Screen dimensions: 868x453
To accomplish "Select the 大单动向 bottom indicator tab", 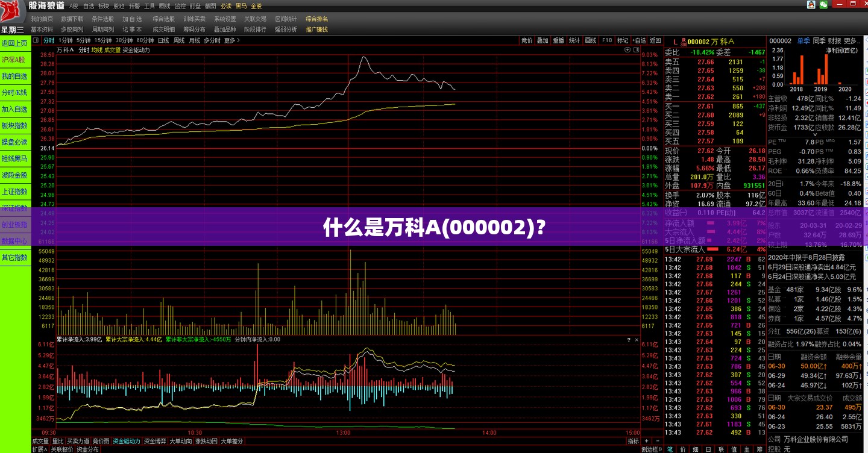I will tap(180, 442).
